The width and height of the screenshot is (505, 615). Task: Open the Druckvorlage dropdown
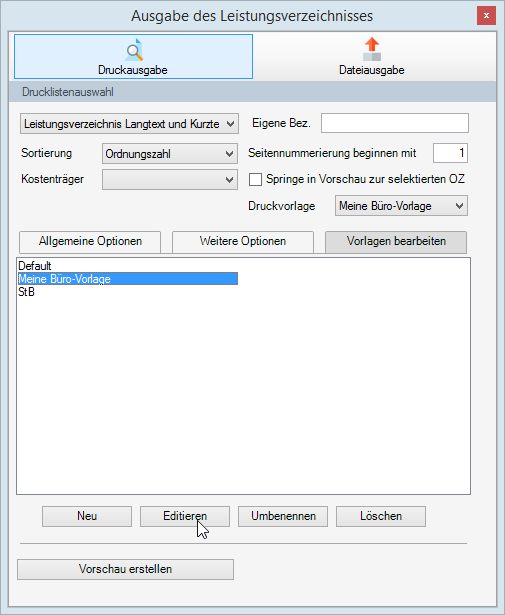pyautogui.click(x=401, y=206)
